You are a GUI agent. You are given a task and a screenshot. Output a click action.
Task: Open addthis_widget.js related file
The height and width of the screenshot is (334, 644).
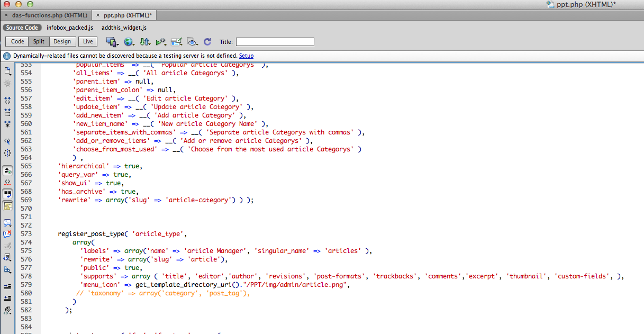tap(124, 28)
